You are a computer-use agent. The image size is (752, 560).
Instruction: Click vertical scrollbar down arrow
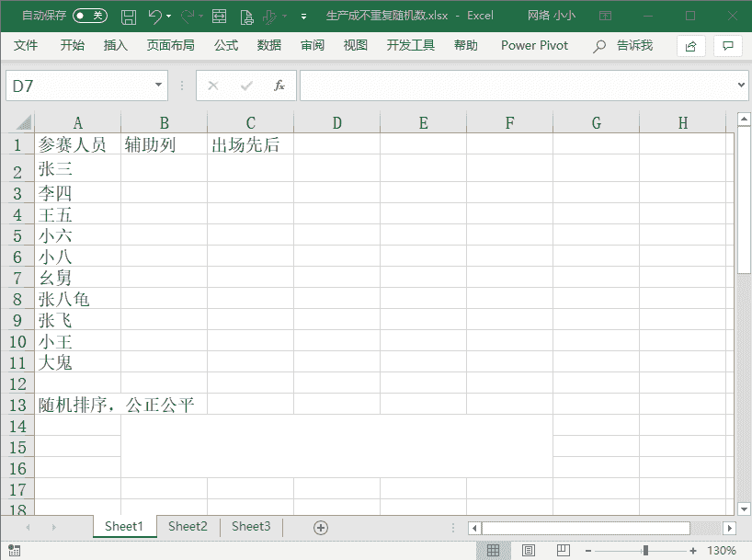click(744, 509)
